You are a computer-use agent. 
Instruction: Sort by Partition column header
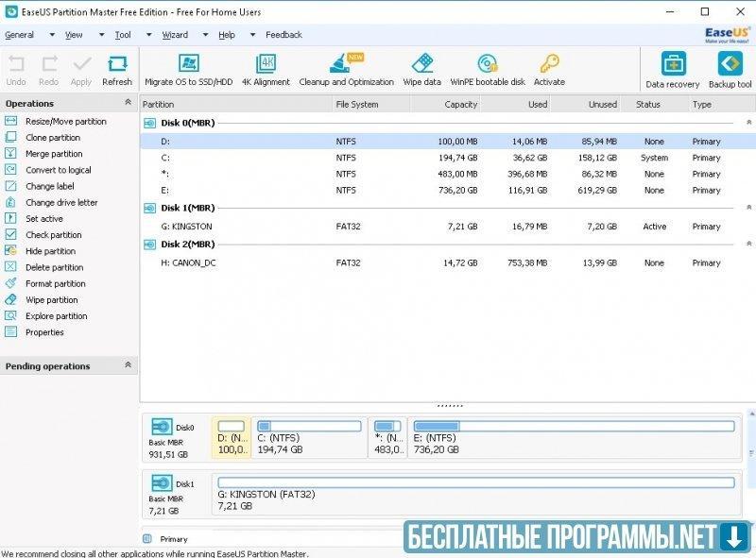point(236,104)
